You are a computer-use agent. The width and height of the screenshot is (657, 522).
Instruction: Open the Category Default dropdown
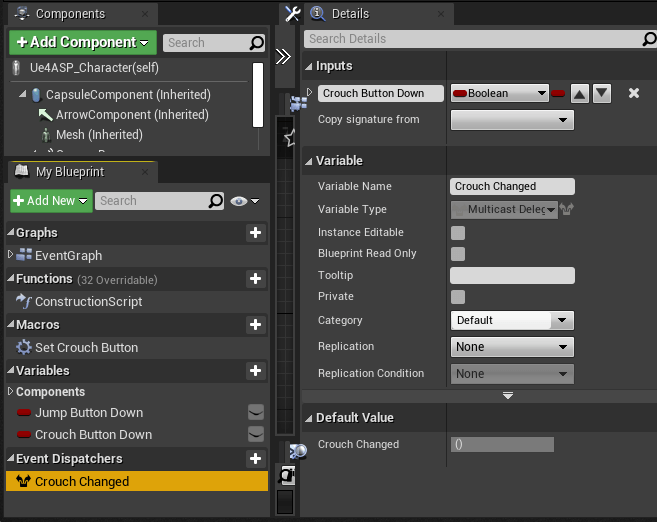tap(512, 321)
